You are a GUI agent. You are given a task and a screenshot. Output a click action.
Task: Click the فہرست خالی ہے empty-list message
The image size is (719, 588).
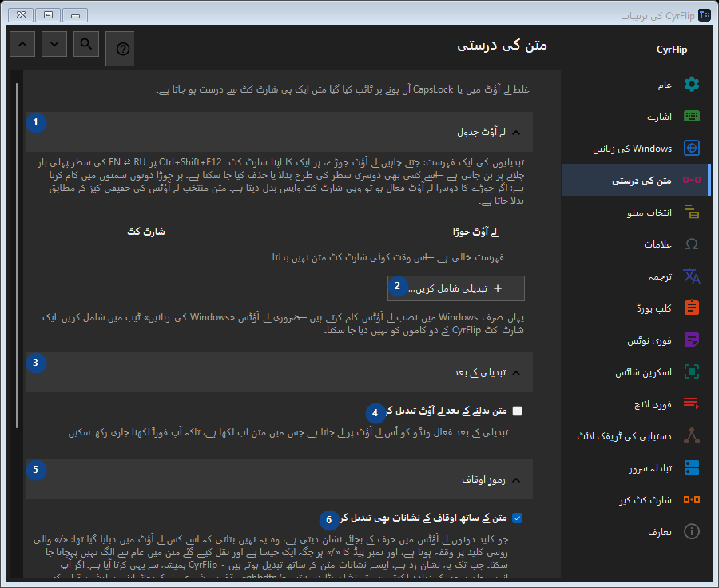pos(387,258)
